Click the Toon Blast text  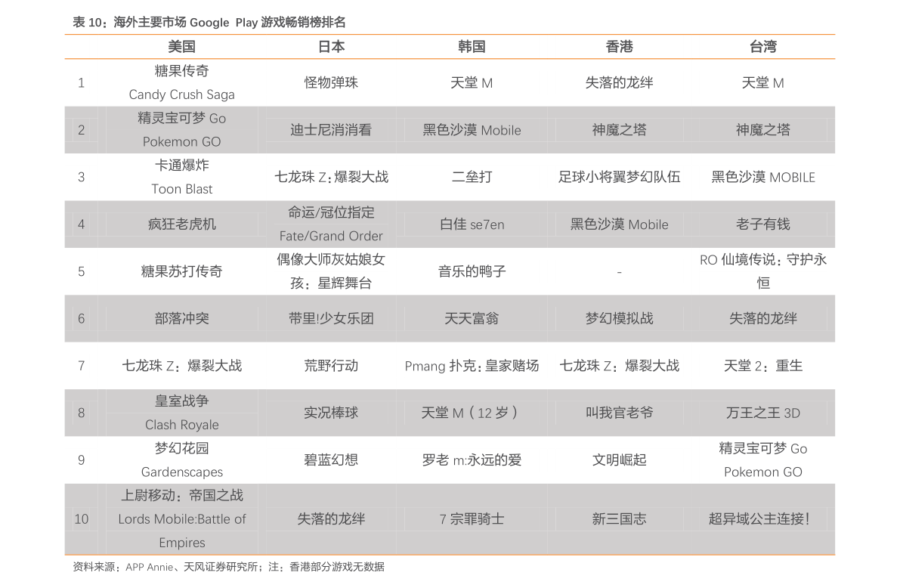click(181, 189)
